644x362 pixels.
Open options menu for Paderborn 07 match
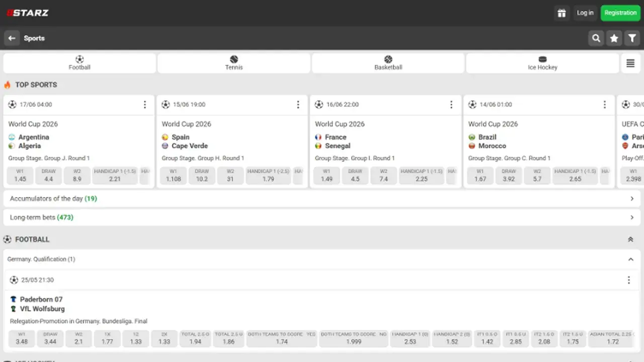[628, 280]
